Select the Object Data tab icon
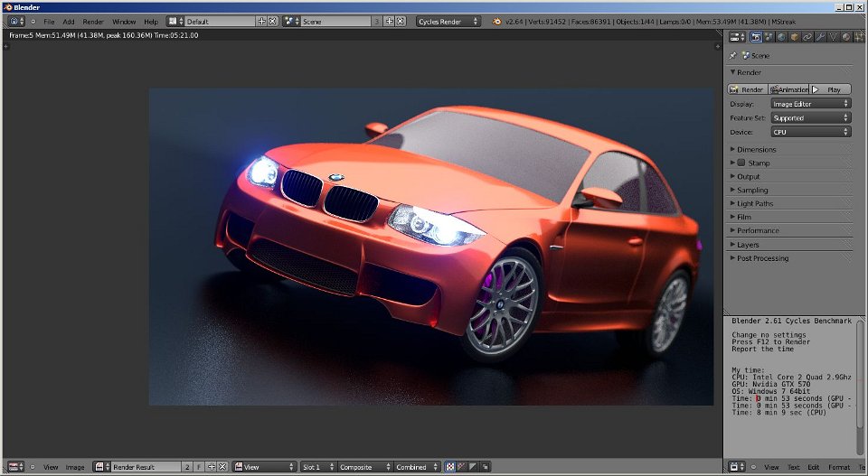The width and height of the screenshot is (868, 476). pyautogui.click(x=833, y=37)
